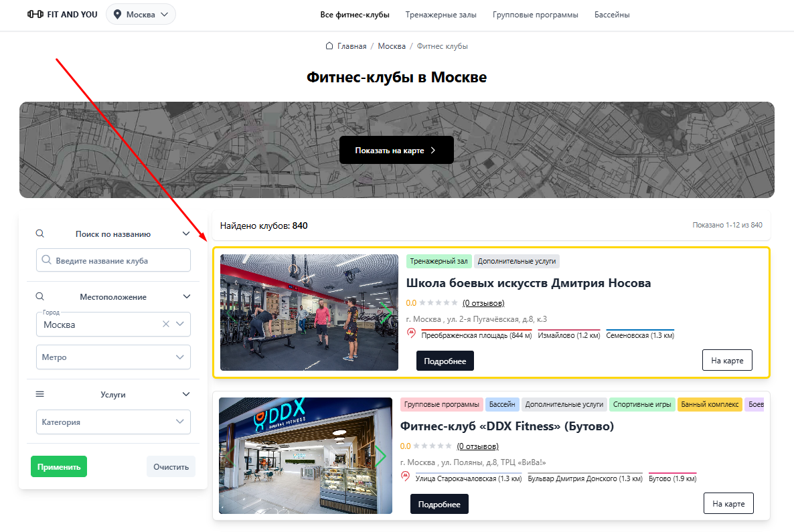Open Подробнее for Школа боевых искусств
794x532 pixels.
click(x=445, y=361)
